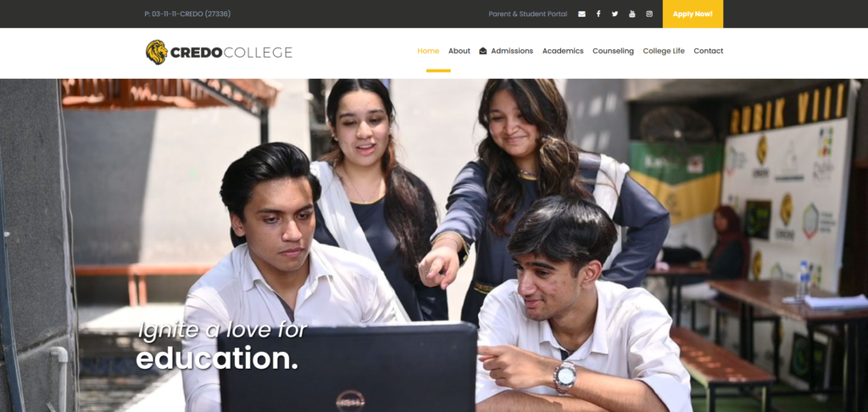Click the hero image of students

434,245
